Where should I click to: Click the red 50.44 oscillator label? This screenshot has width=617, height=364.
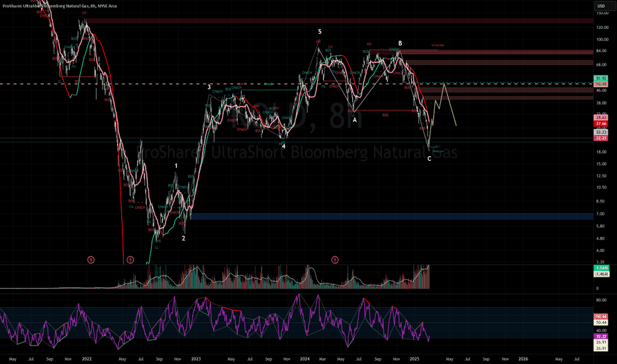601,316
